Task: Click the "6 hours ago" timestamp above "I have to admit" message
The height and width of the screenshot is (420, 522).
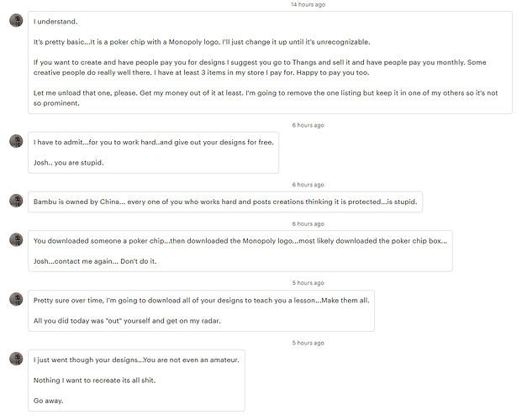Action: tap(308, 125)
